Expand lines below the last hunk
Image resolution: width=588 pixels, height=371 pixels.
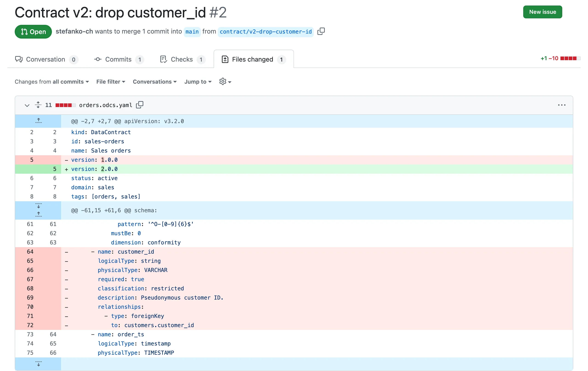pyautogui.click(x=38, y=364)
